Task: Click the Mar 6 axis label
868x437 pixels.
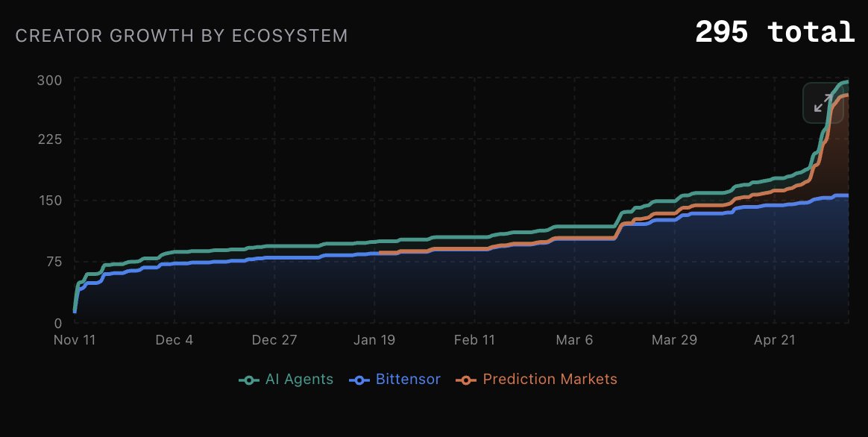Action: (575, 340)
